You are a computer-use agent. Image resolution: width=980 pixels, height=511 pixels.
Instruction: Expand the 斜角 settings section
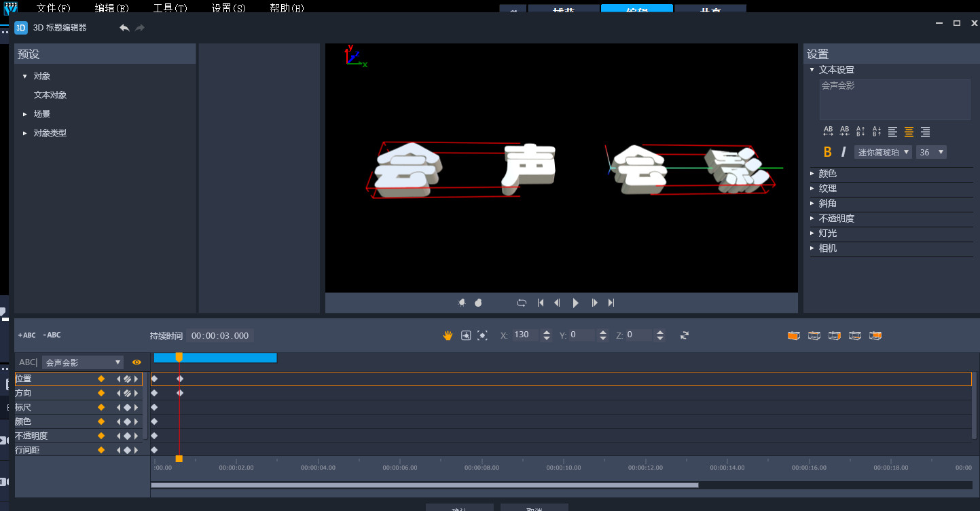pyautogui.click(x=812, y=203)
